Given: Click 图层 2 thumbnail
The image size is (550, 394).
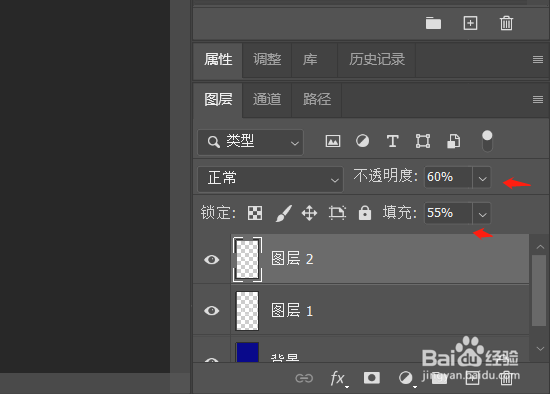Looking at the screenshot, I should tap(247, 259).
